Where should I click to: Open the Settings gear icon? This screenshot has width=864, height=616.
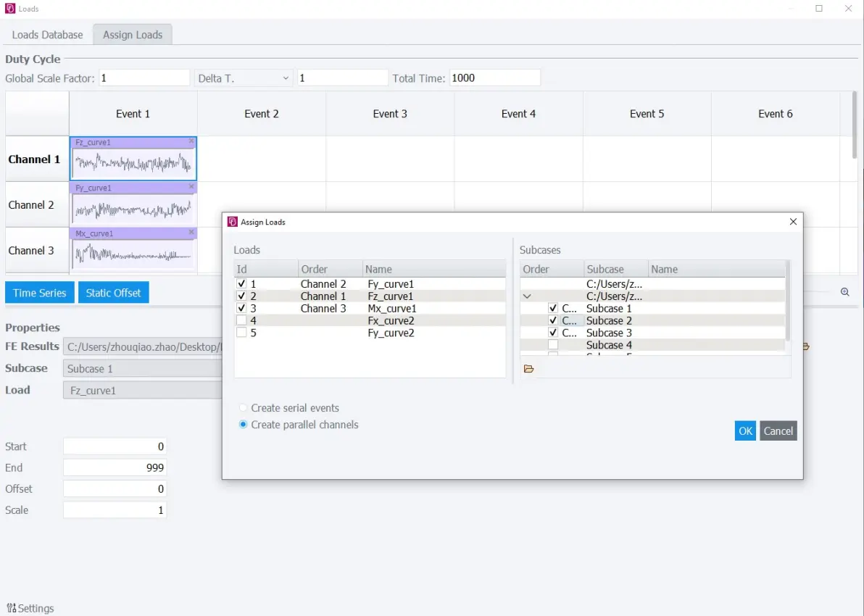click(x=11, y=608)
